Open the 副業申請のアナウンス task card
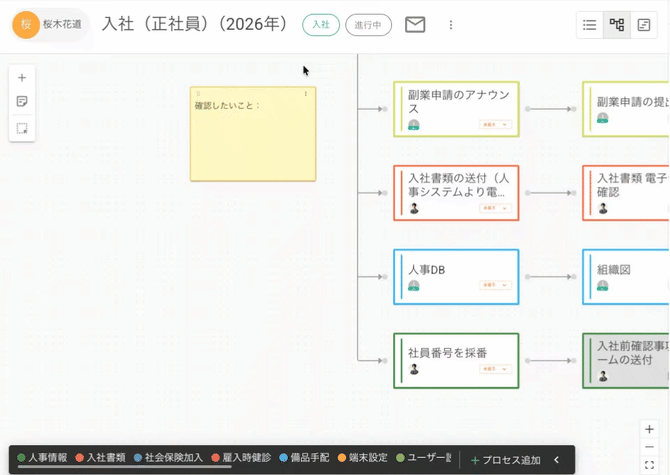Image resolution: width=670 pixels, height=475 pixels. point(456,109)
